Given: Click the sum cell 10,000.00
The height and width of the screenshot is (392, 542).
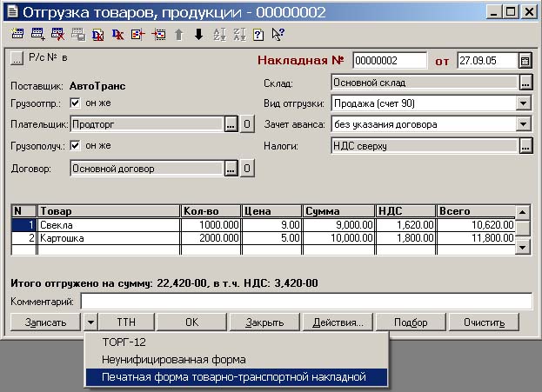Looking at the screenshot, I should pyautogui.click(x=339, y=238).
